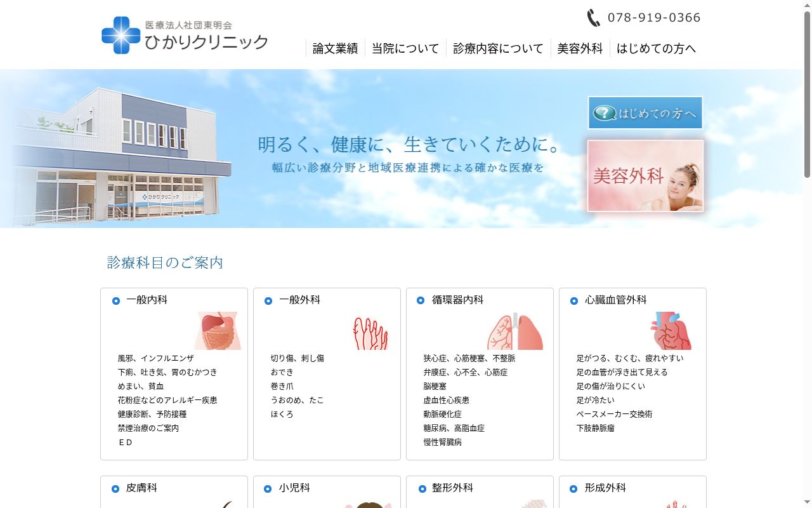Click the blue bullet beside 一般外科
Viewport: 812px width, 508px height.
pyautogui.click(x=268, y=301)
